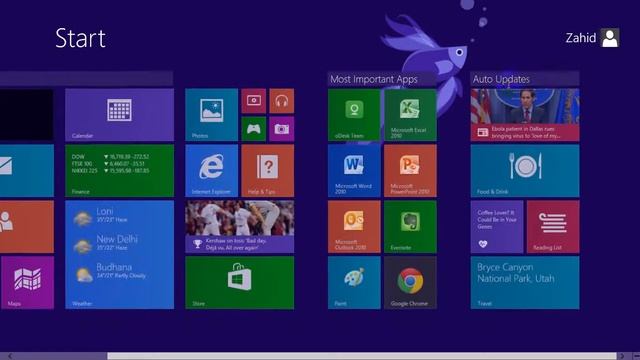
Task: Open the Help & Tips tile
Action: coord(267,171)
